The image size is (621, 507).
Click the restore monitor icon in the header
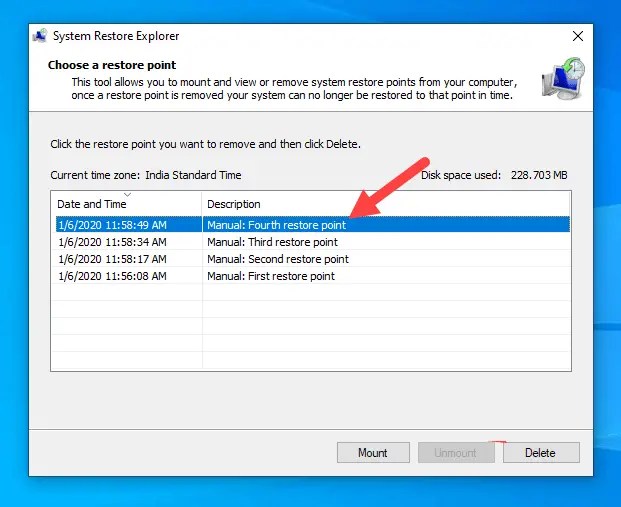[563, 78]
